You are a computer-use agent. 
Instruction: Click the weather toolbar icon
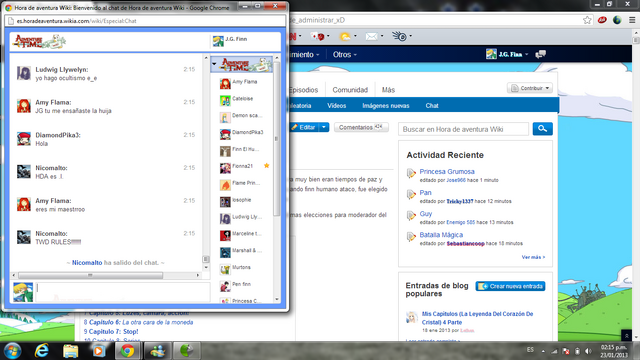[x=345, y=37]
